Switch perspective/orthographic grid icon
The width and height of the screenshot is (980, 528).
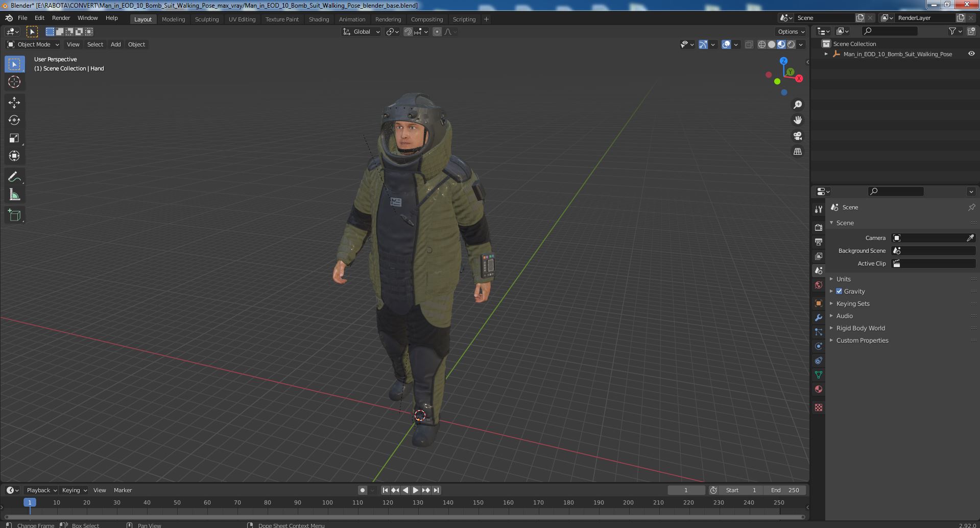[797, 152]
